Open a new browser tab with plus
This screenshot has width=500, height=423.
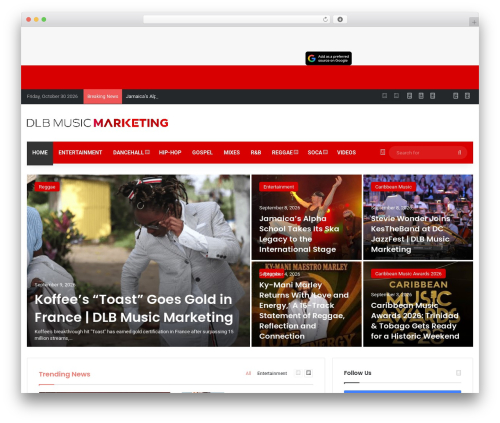click(474, 22)
